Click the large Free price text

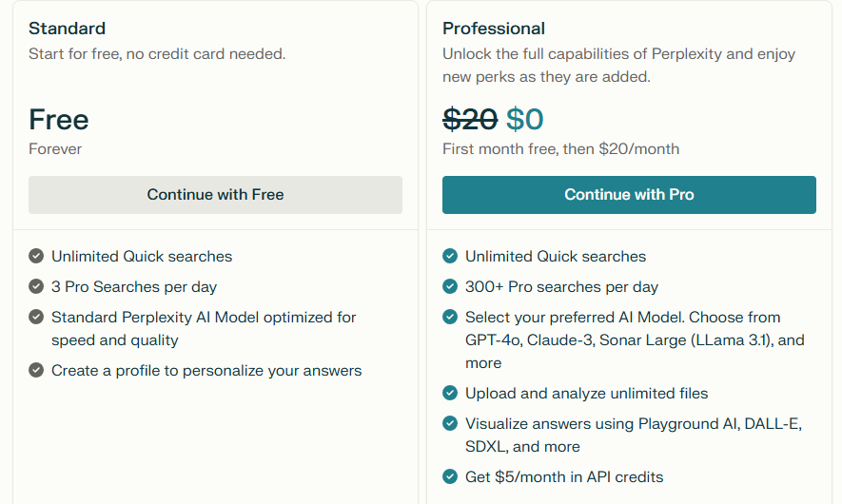[x=59, y=119]
